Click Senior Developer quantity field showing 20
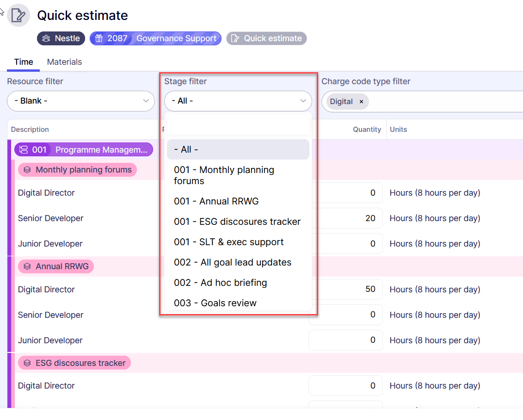 point(345,218)
